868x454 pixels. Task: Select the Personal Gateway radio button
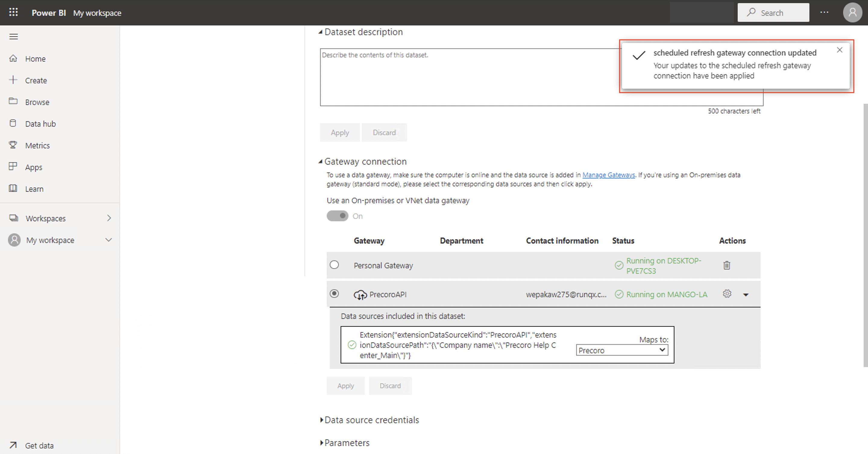pos(334,265)
